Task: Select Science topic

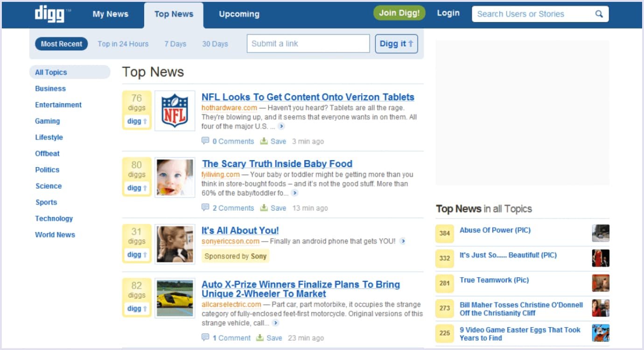Action: point(49,186)
